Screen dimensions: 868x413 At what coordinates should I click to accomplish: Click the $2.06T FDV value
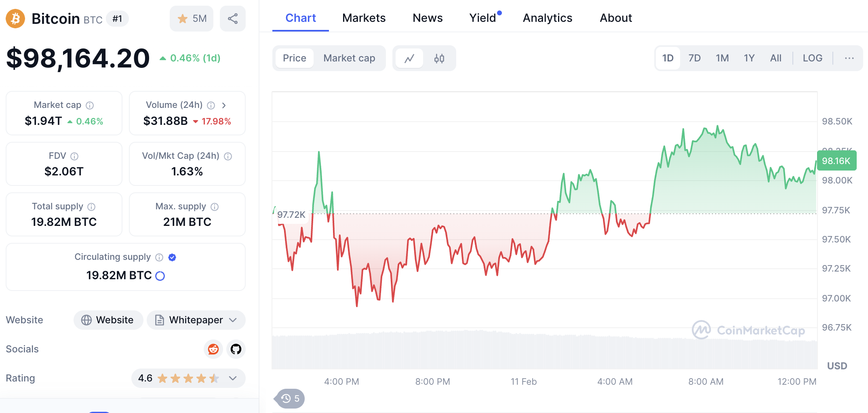click(x=64, y=172)
